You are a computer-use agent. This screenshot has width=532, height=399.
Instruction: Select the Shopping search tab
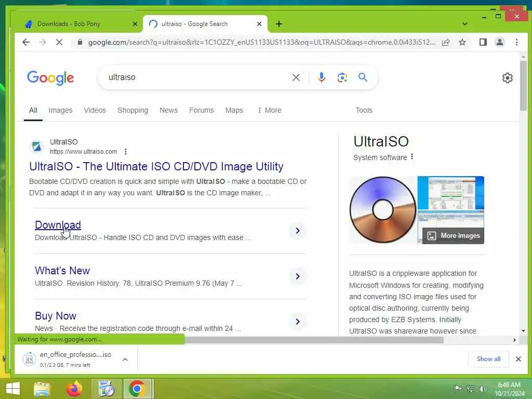(132, 110)
